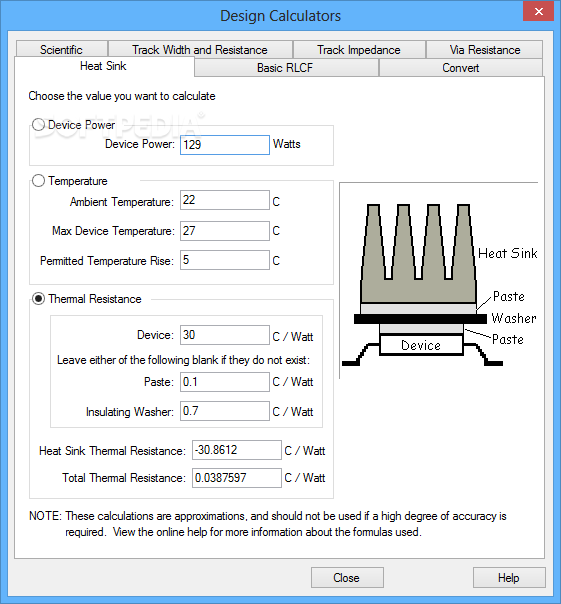The height and width of the screenshot is (604, 561).
Task: Click the 'Choose the value you want to calculate' text
Action: coord(122,96)
